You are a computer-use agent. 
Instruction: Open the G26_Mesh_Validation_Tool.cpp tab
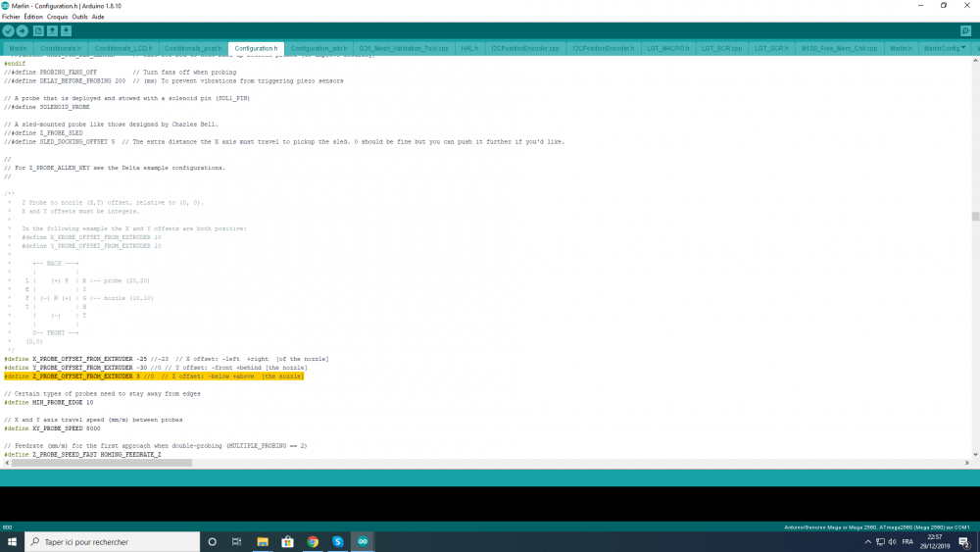point(404,48)
